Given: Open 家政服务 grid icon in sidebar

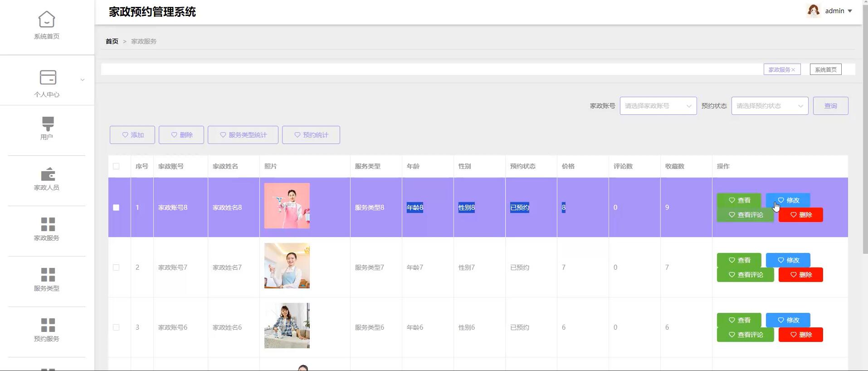Looking at the screenshot, I should point(48,224).
